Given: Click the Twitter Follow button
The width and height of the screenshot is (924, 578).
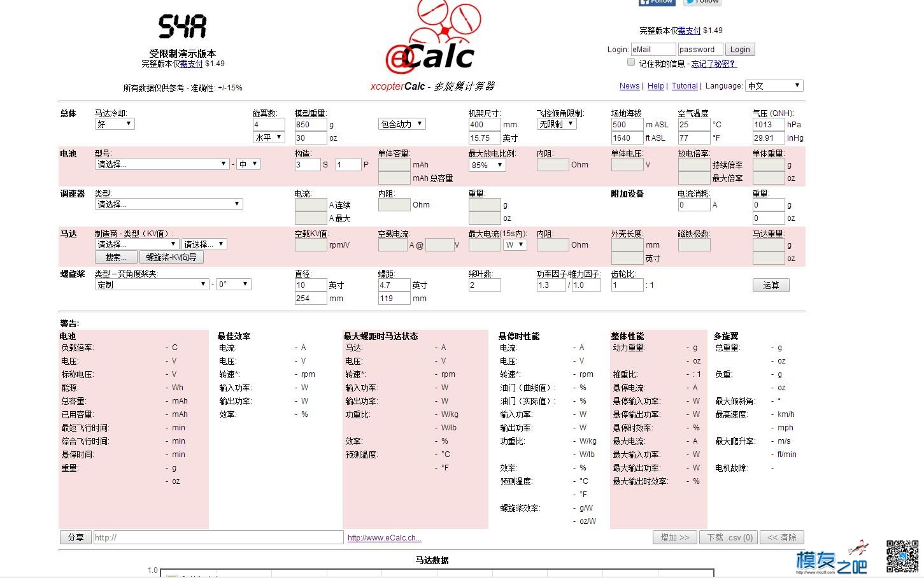Looking at the screenshot, I should [x=702, y=2].
